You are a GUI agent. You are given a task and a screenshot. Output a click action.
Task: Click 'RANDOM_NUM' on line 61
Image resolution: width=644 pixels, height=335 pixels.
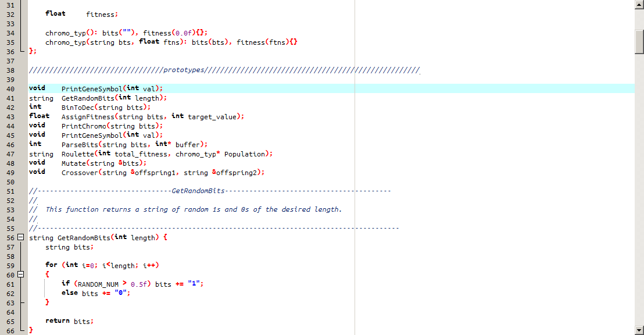coord(98,284)
